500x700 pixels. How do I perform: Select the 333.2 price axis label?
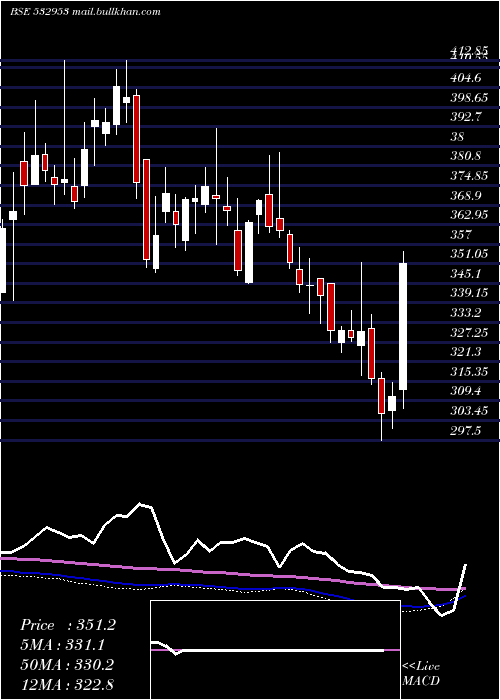click(466, 312)
